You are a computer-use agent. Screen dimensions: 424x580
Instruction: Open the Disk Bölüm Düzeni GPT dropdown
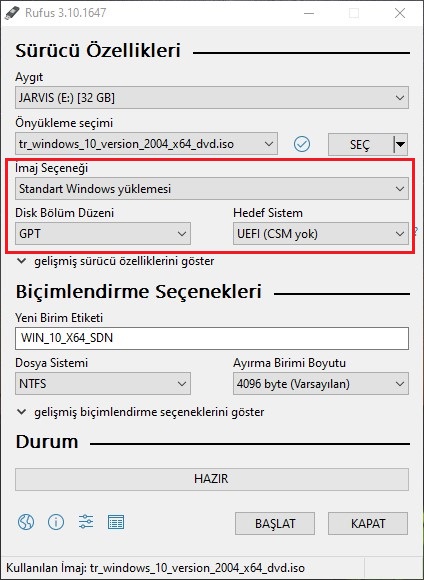point(103,233)
